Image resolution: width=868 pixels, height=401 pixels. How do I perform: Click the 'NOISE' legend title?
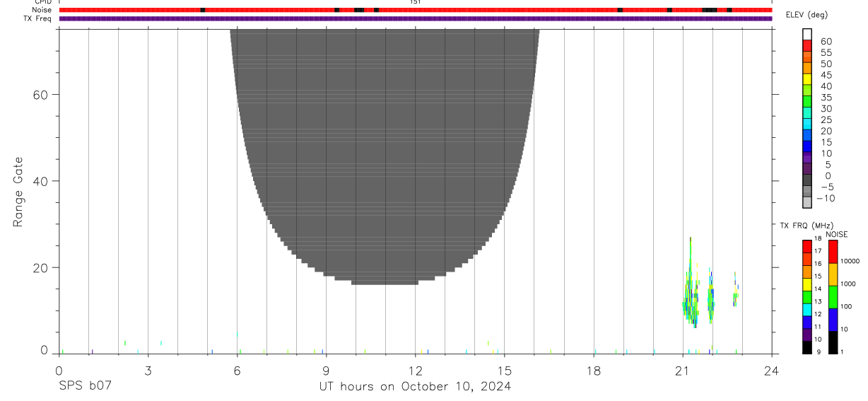tap(836, 234)
